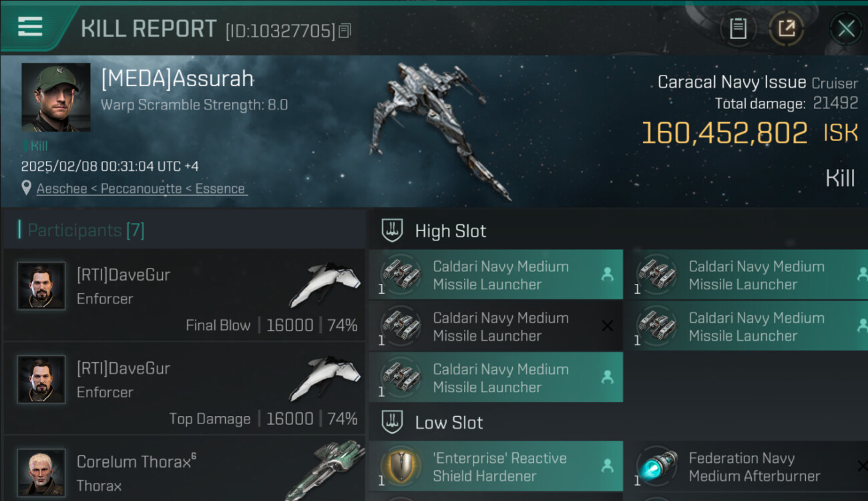The width and height of the screenshot is (868, 501).
Task: Share the kill report externally
Action: tap(787, 28)
